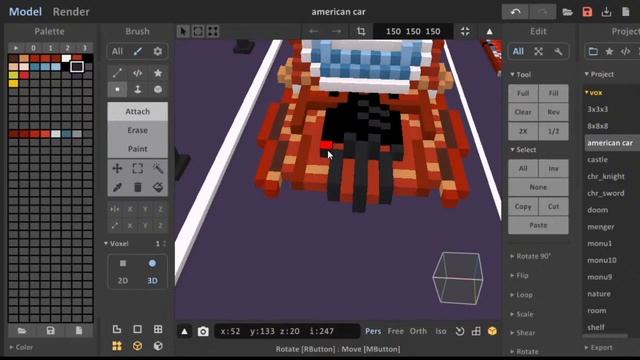This screenshot has width=640, height=360.
Task: Select the star brush icon in the Brush panel
Action: (158, 73)
